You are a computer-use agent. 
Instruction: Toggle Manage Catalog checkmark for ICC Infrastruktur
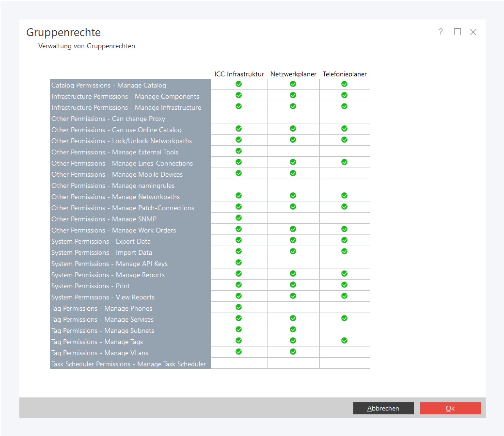point(239,84)
